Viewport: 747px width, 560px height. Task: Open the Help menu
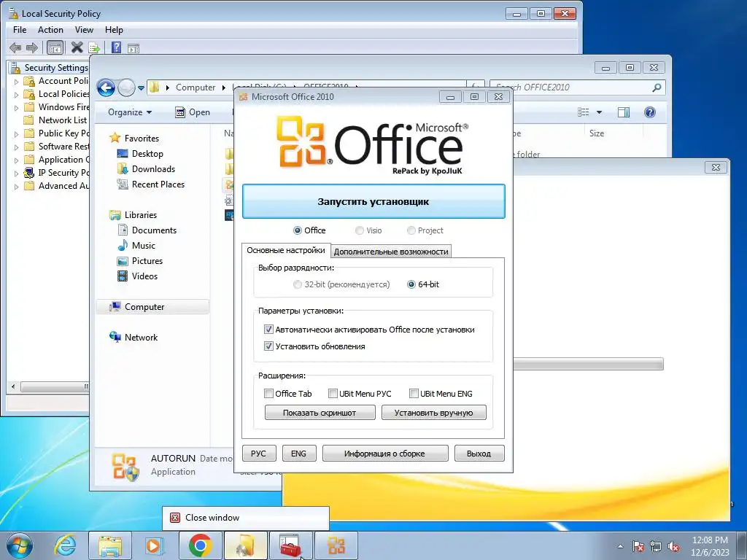pyautogui.click(x=114, y=29)
